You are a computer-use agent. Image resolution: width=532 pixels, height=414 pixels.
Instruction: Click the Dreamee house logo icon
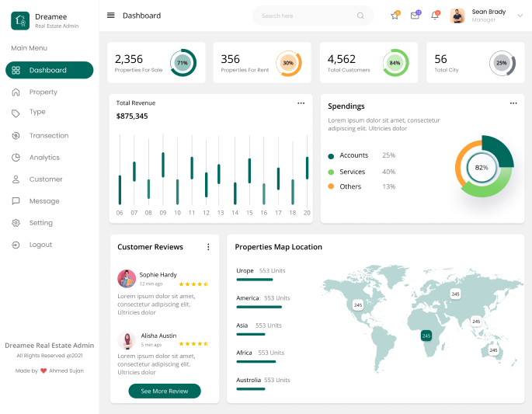tap(20, 21)
